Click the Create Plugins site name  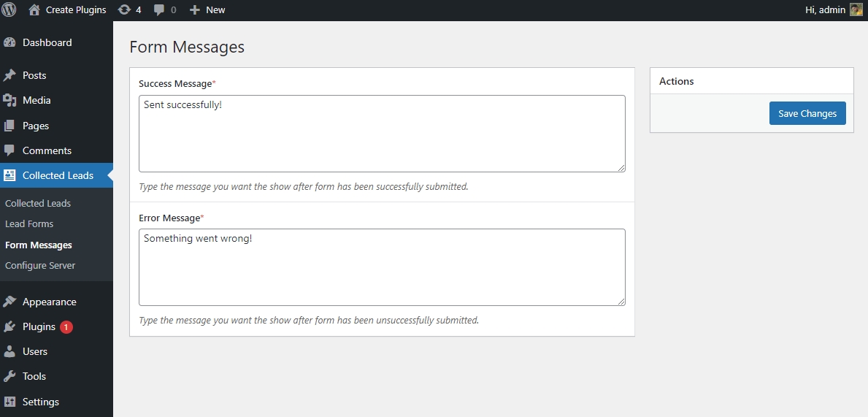76,10
